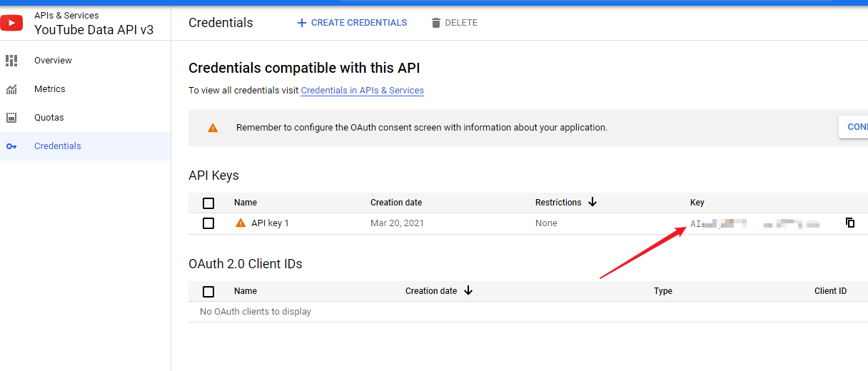Screen dimensions: 868x371
Task: Toggle the OAuth client IDs header checkbox
Action: tap(208, 291)
